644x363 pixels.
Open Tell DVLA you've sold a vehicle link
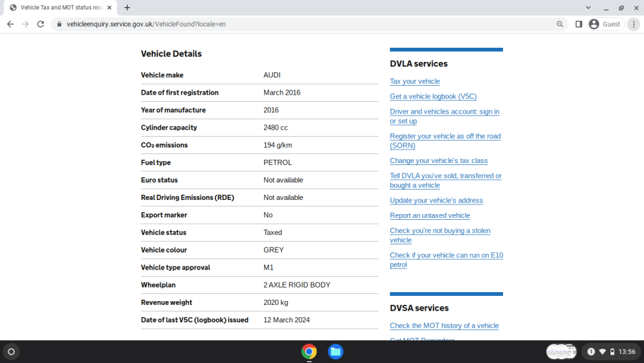pyautogui.click(x=446, y=181)
